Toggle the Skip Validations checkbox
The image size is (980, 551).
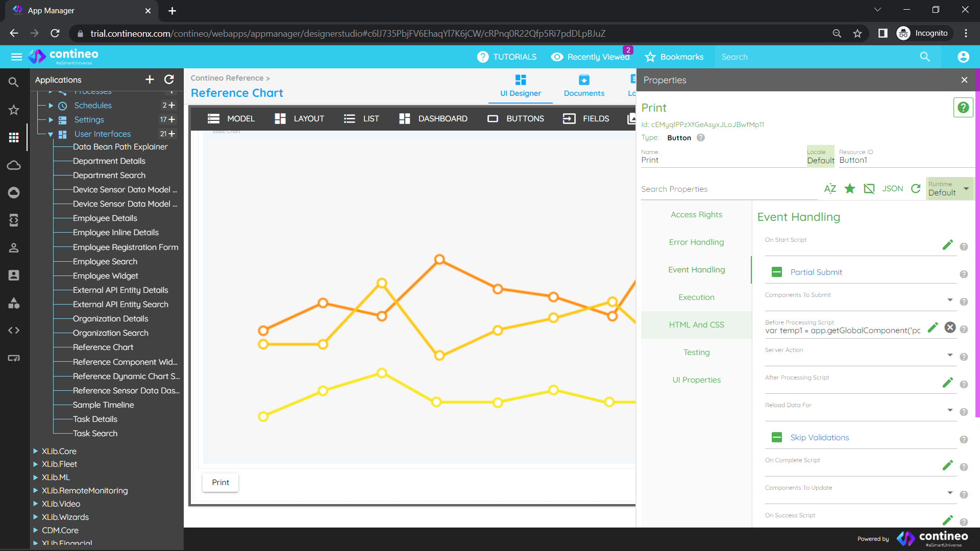[x=777, y=438]
